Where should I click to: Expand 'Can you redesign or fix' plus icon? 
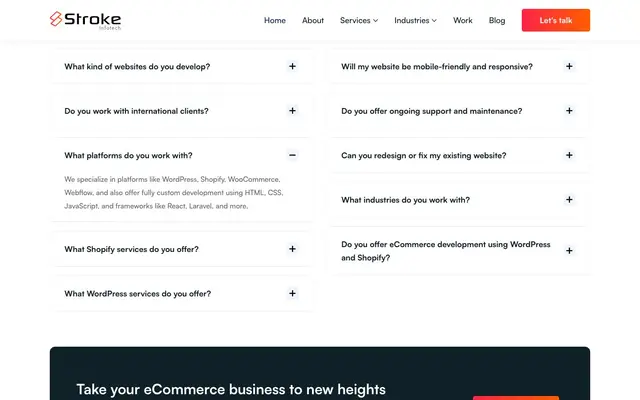(569, 155)
